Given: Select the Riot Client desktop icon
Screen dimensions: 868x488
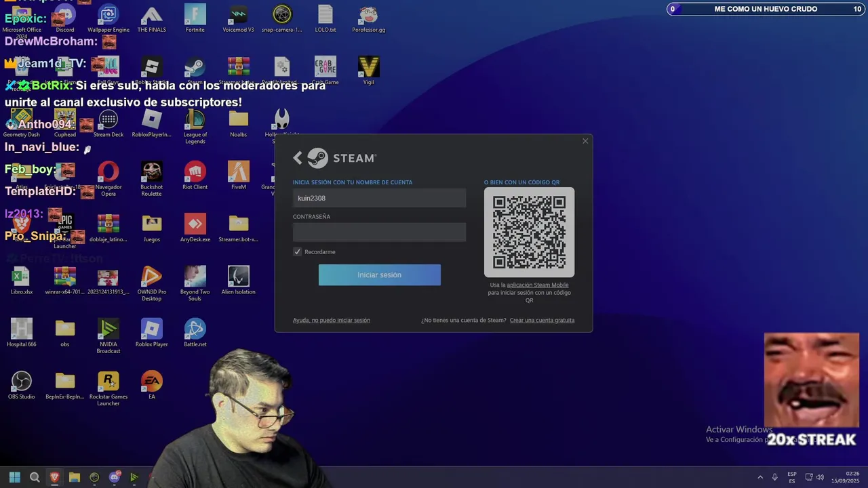Looking at the screenshot, I should pos(195,176).
